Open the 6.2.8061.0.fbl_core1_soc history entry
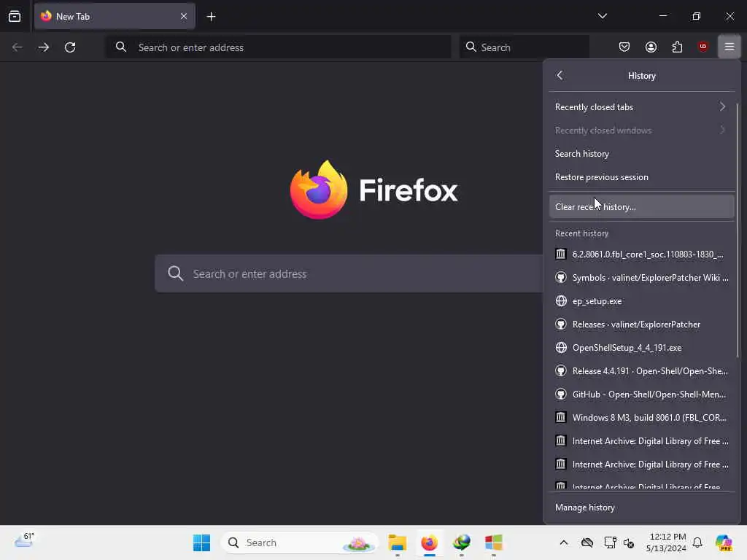Viewport: 747px width, 560px height. pyautogui.click(x=641, y=254)
